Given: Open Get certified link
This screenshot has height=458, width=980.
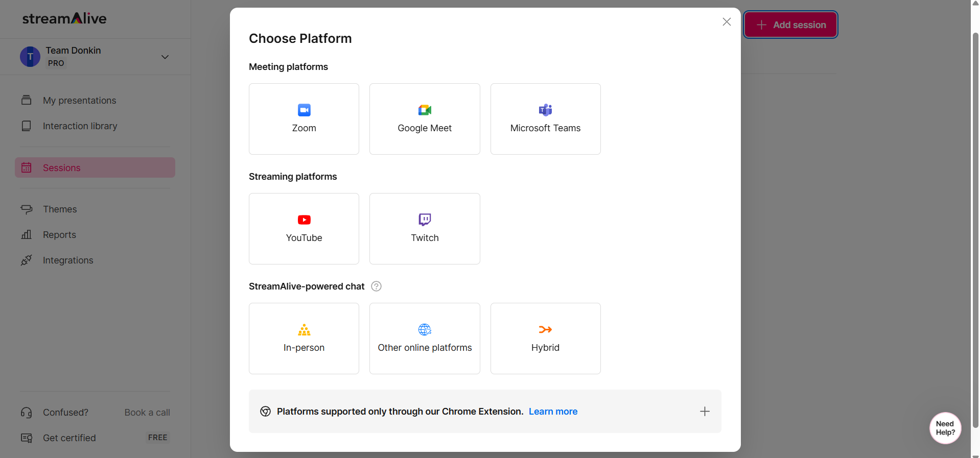Looking at the screenshot, I should 69,438.
